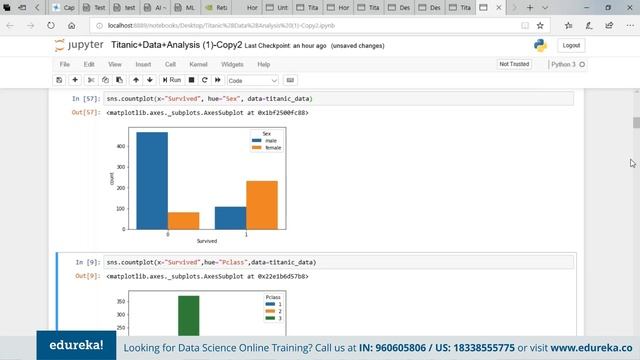Open the Cell menu

pos(170,64)
